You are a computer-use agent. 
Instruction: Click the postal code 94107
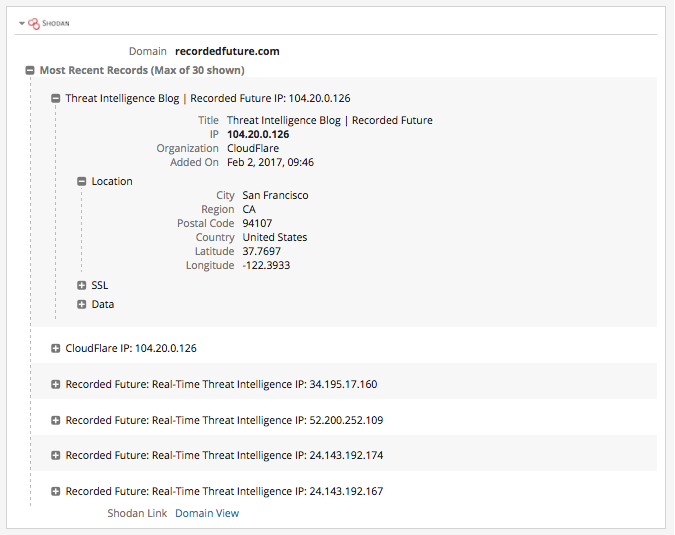coord(257,223)
